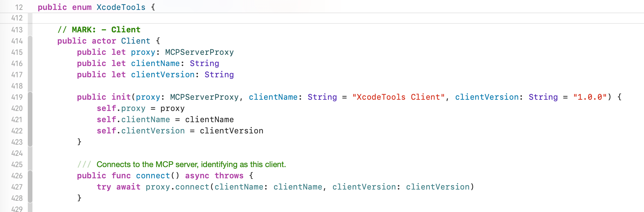The image size is (644, 212).
Task: Click the 'connect' function name on line 426
Action: pos(153,175)
